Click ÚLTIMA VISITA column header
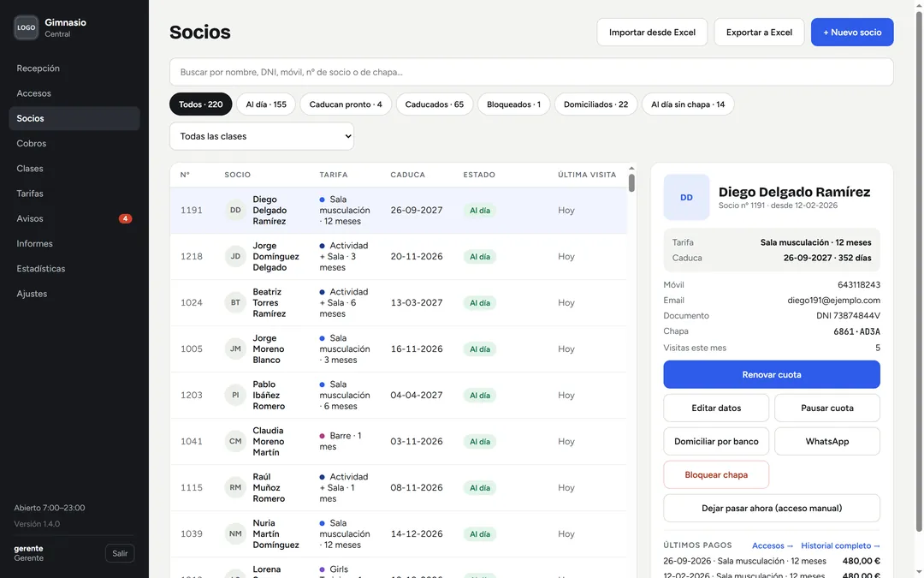Image resolution: width=924 pixels, height=578 pixels. point(587,175)
